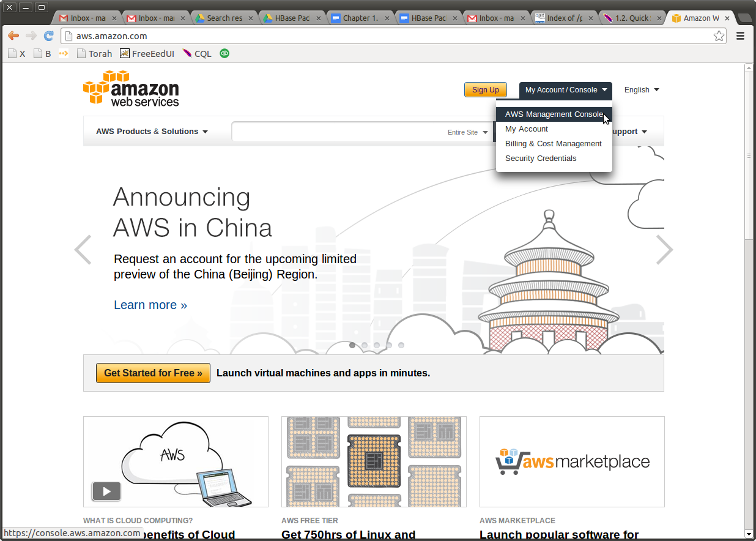Click the WHAT IS CLOUD COMPUTING? heading
Image resolution: width=756 pixels, height=541 pixels.
point(138,521)
